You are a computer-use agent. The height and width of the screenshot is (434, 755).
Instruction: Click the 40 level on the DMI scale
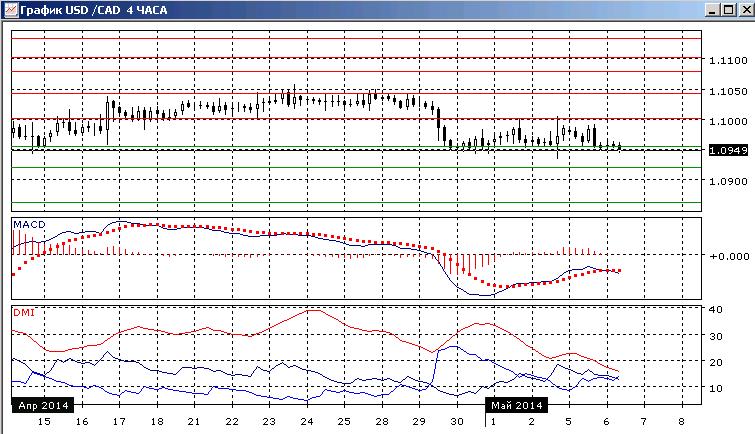coord(716,309)
